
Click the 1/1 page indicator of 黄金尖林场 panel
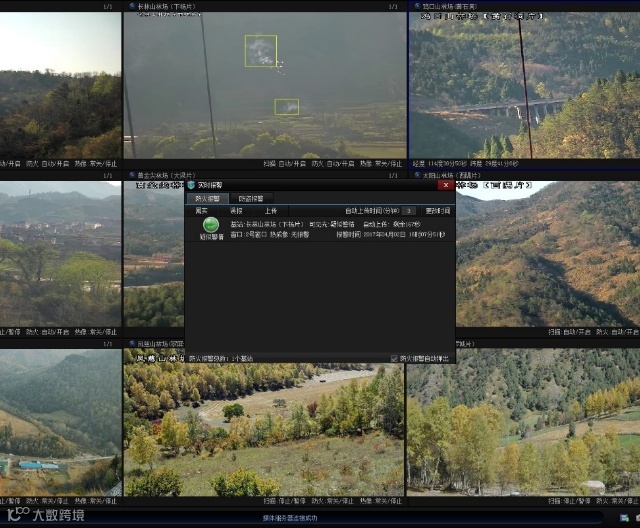[393, 175]
